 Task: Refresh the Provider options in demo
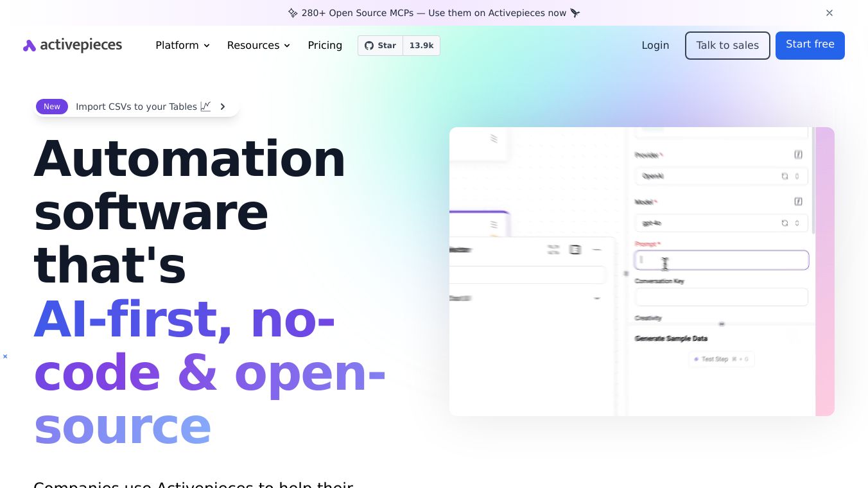coord(785,176)
